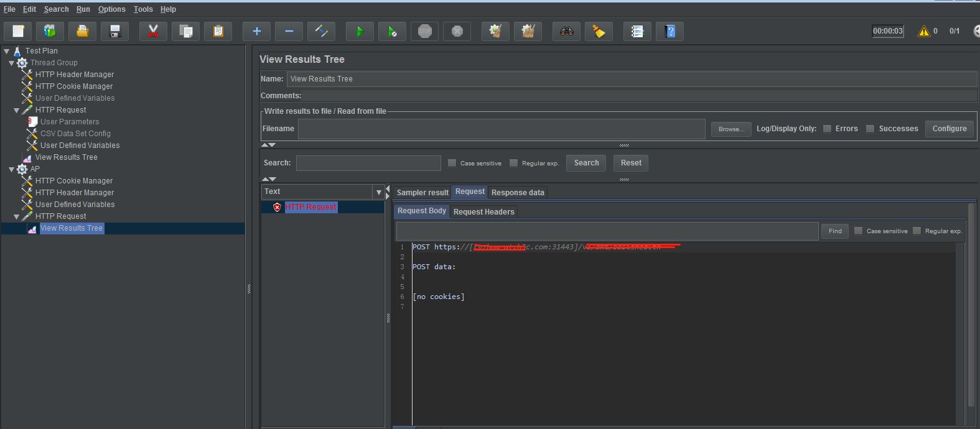Screen dimensions: 980x429
Task: Collapse the first HTTP Request node
Action: pyautogui.click(x=17, y=111)
